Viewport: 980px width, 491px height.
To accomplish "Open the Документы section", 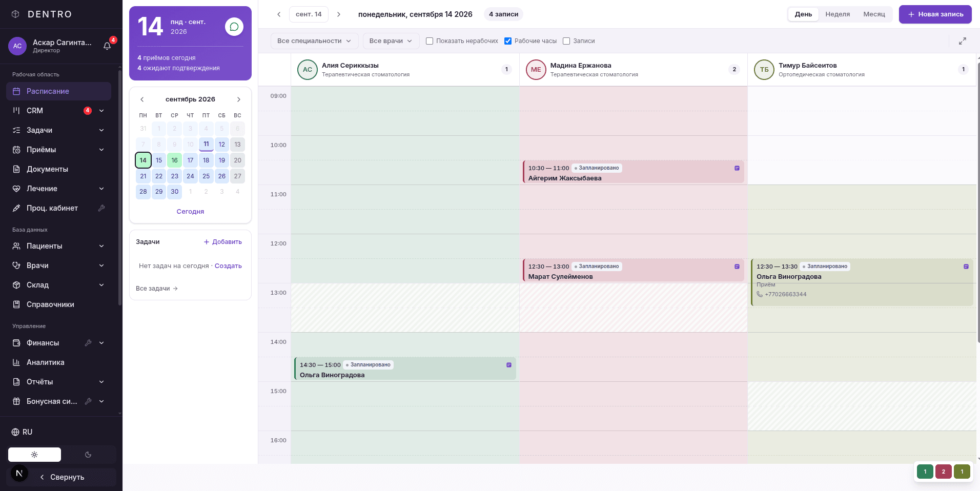I will tap(59, 169).
